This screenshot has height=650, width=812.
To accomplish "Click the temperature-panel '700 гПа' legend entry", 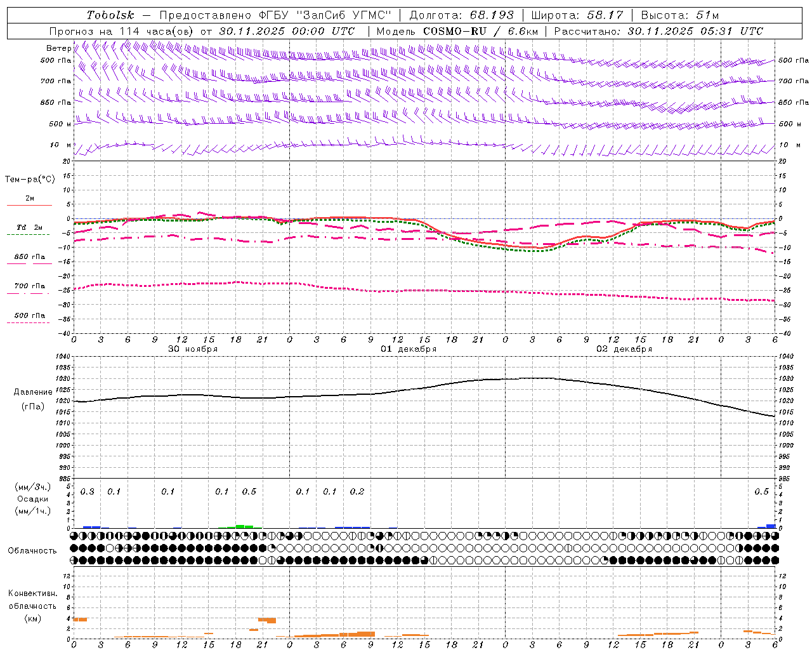I will click(x=29, y=286).
